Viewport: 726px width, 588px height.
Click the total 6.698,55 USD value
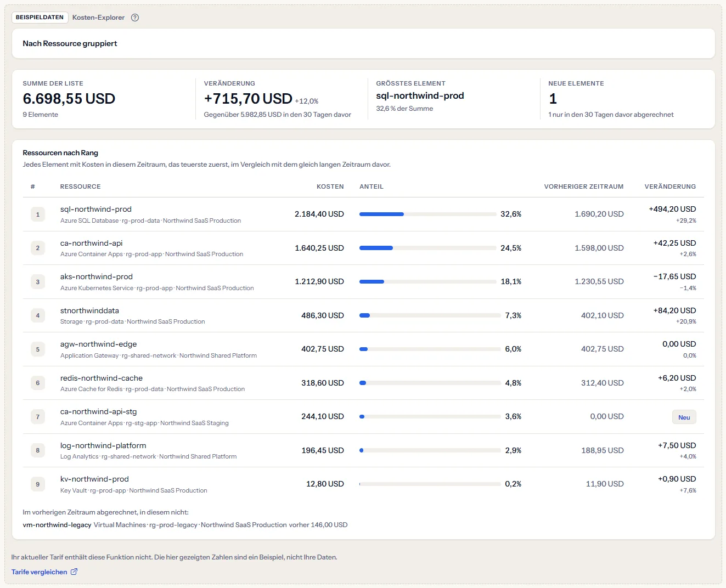coord(69,99)
